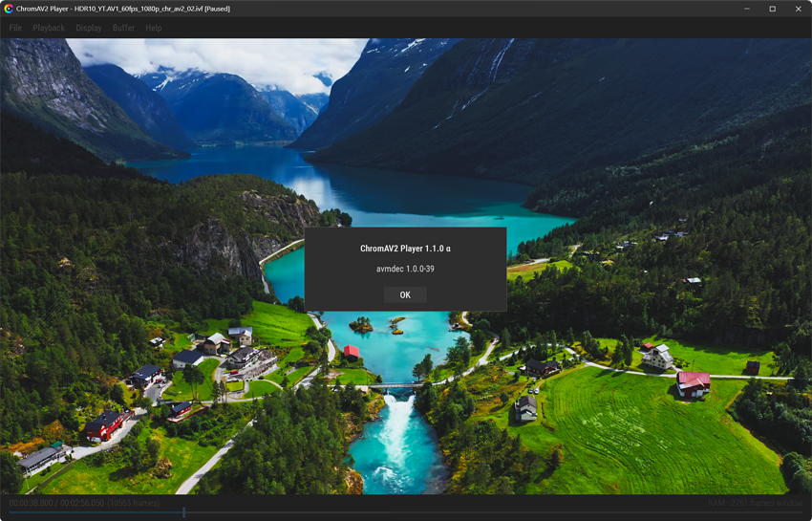Click the 00:00:38.800 timecode readout
Screen dimensions: 812x521
tap(31, 503)
